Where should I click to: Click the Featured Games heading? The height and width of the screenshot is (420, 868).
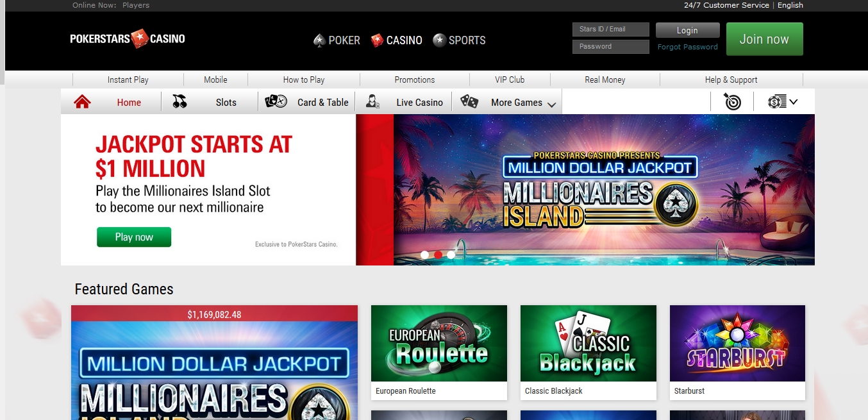pyautogui.click(x=124, y=289)
